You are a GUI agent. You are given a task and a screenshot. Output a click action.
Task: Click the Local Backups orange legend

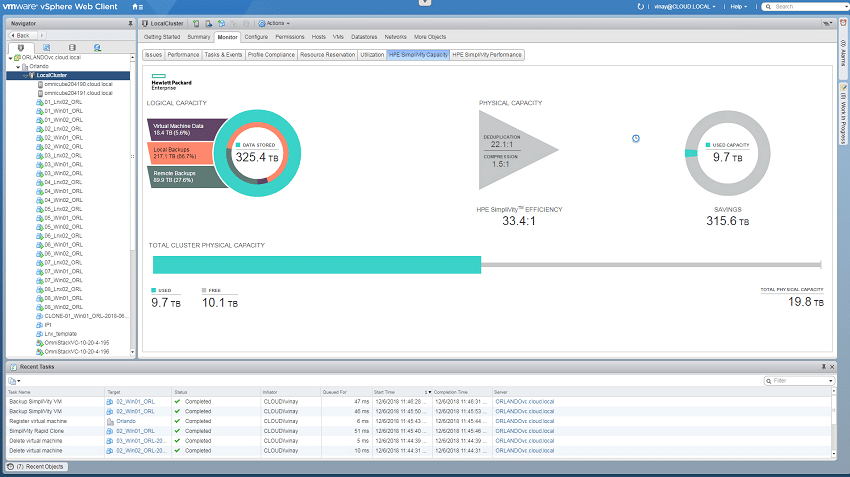pyautogui.click(x=180, y=153)
